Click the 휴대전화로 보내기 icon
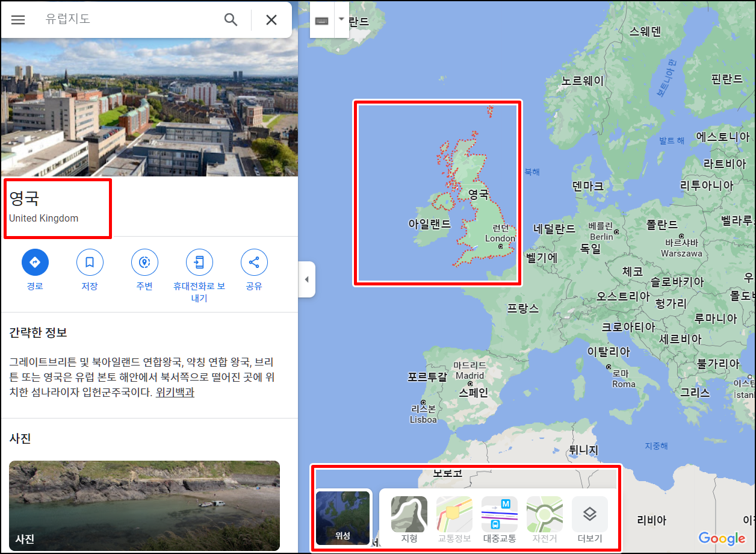The image size is (756, 554). [199, 263]
